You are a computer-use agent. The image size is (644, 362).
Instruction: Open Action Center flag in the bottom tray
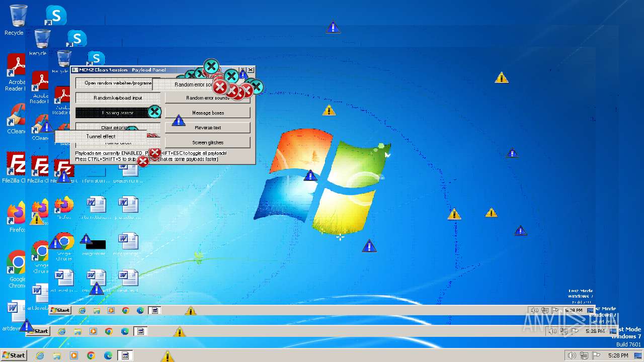pos(596,355)
